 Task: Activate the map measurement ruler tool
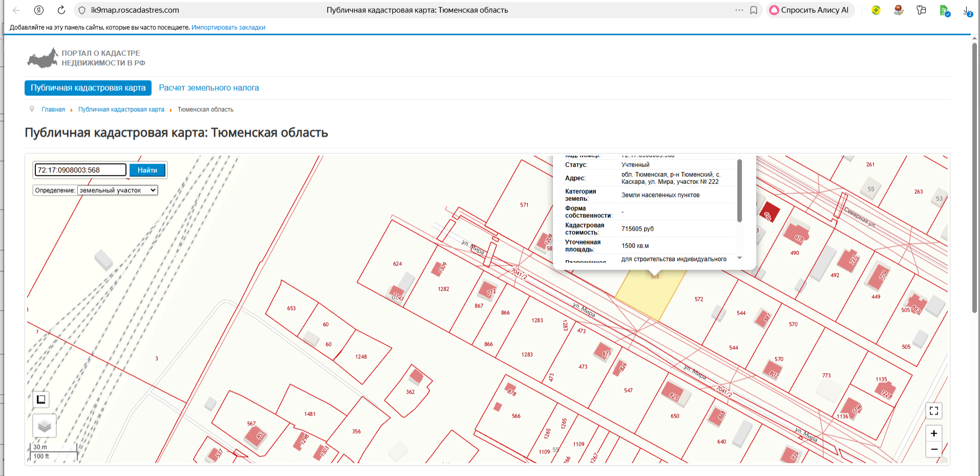[x=41, y=400]
